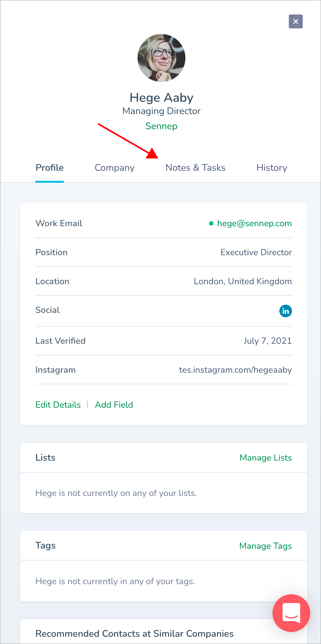
Task: Click Recommended Contacts at Similar Companies heading
Action: [x=134, y=634]
